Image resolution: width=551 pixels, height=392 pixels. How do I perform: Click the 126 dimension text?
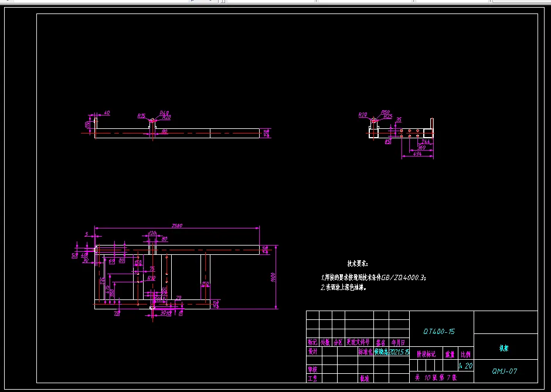(x=152, y=233)
